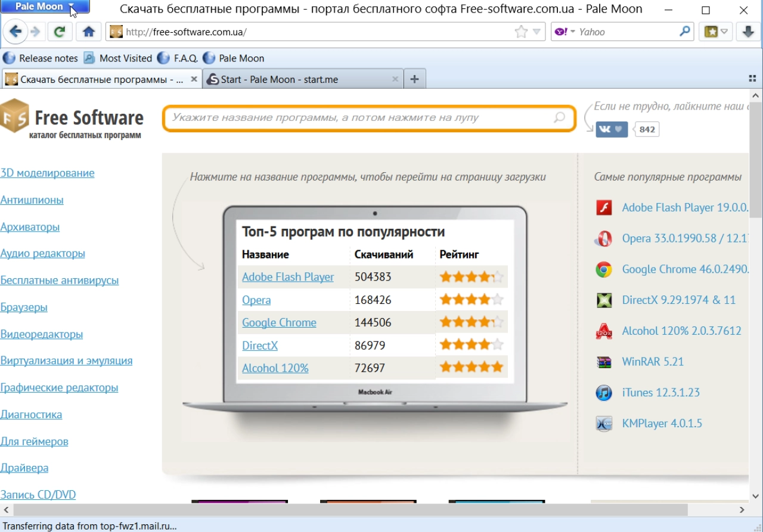Click the browser Forward arrow button
The image size is (763, 532).
pyautogui.click(x=35, y=32)
